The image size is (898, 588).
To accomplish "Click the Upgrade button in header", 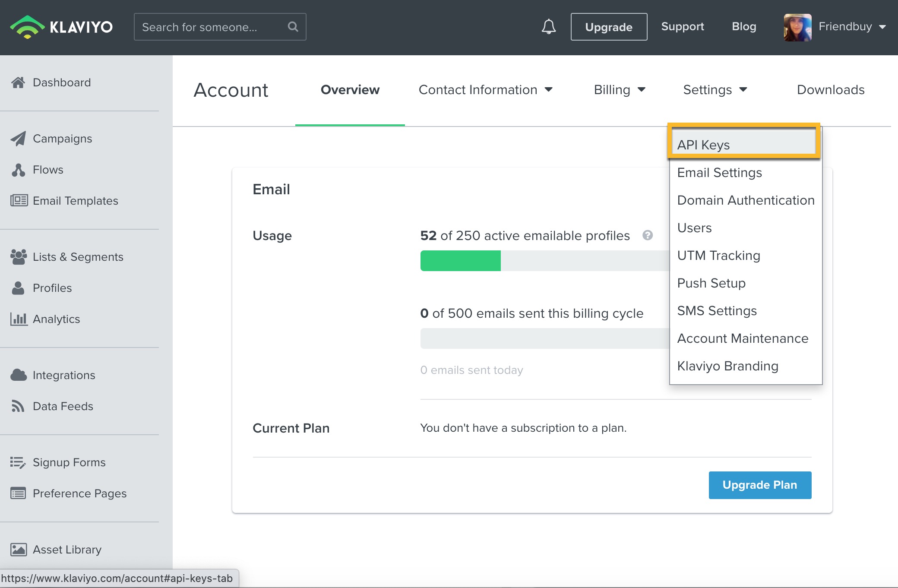I will click(x=609, y=27).
